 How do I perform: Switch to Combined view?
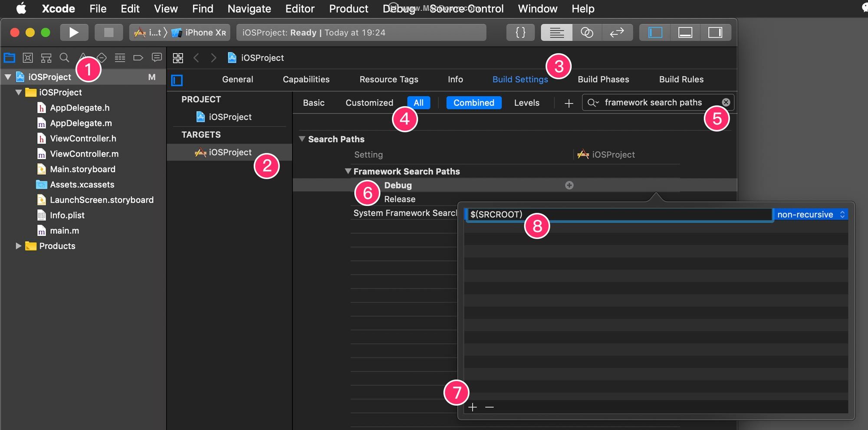474,103
